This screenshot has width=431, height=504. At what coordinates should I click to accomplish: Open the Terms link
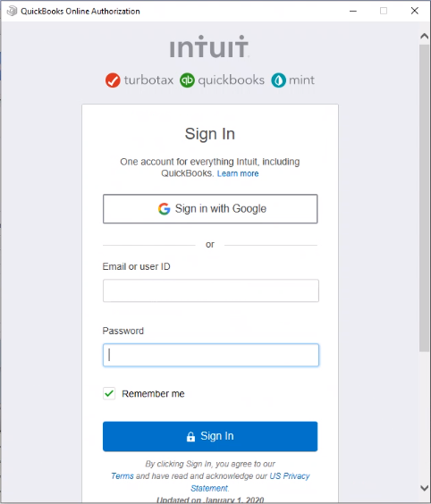(123, 476)
